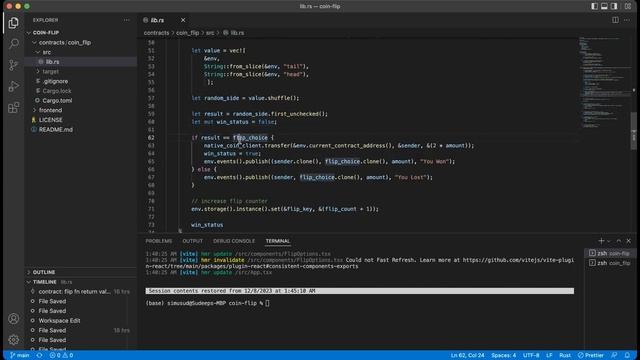Image resolution: width=640 pixels, height=360 pixels.
Task: Switch to DEBUG CONSOLE tab
Action: point(234,241)
